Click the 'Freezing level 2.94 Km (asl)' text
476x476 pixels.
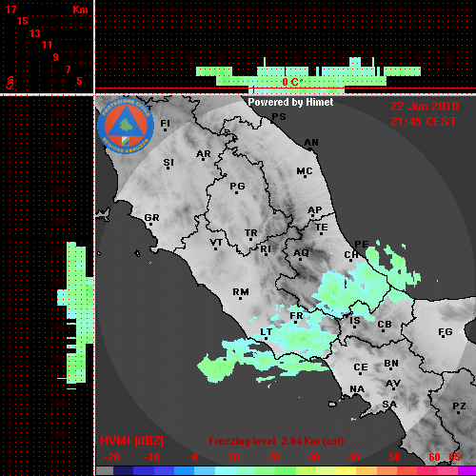coord(276,441)
